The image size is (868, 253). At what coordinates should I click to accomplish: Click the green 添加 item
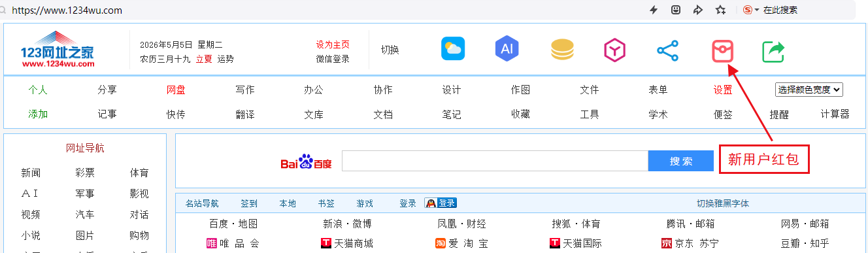pos(38,114)
